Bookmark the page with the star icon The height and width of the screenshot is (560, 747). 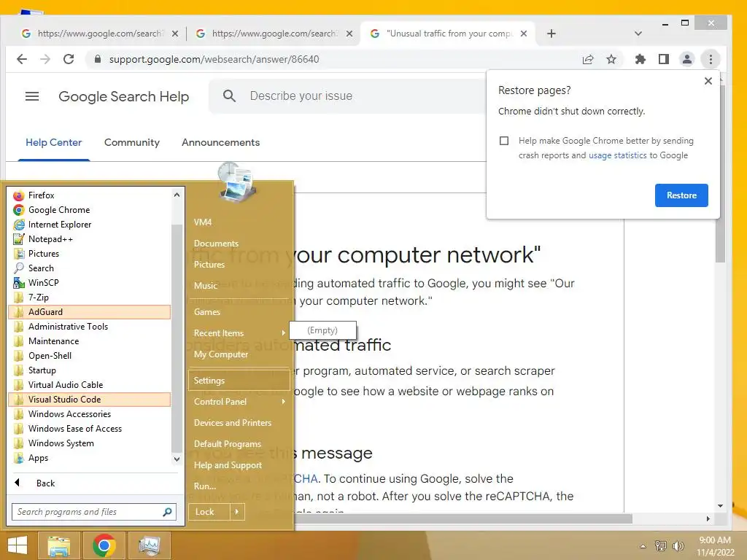coord(611,59)
